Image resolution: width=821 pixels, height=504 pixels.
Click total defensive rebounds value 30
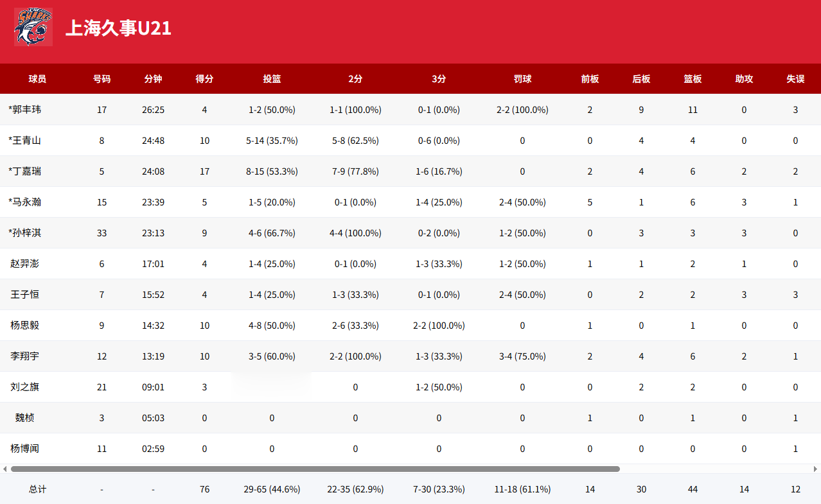point(641,489)
